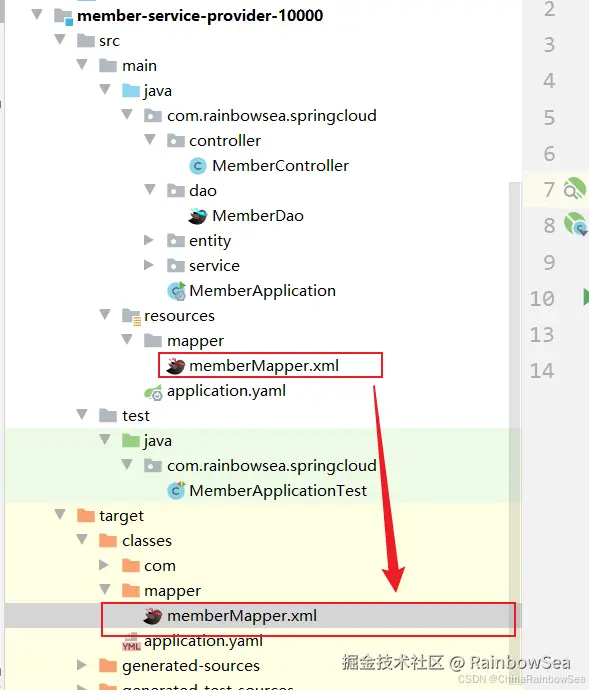Click line number 14 in the gutter
The height and width of the screenshot is (690, 589).
(x=542, y=371)
